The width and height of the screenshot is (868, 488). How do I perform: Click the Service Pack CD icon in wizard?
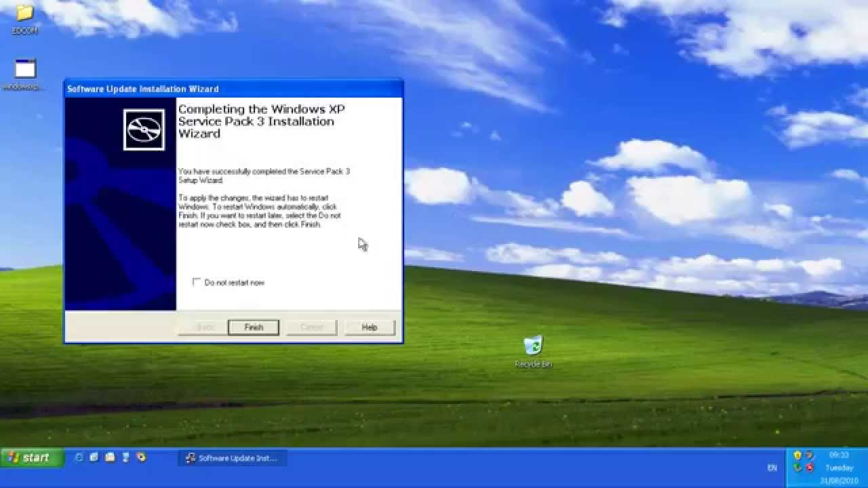click(144, 129)
